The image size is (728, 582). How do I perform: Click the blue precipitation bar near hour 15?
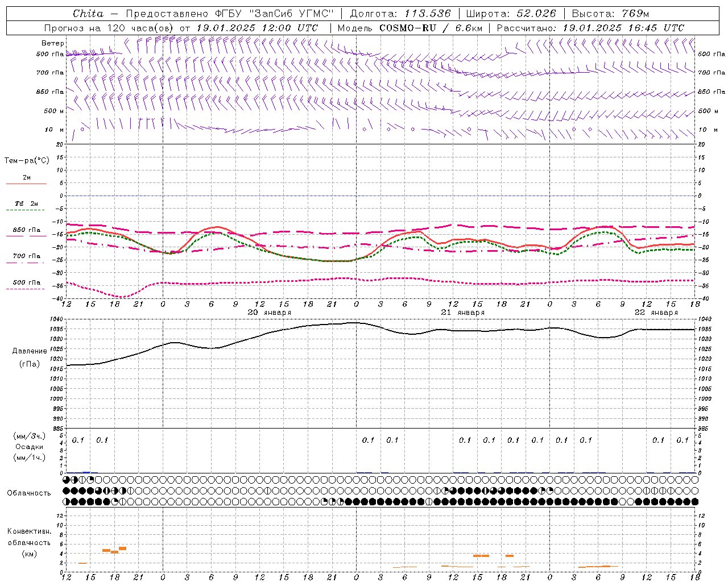point(86,472)
